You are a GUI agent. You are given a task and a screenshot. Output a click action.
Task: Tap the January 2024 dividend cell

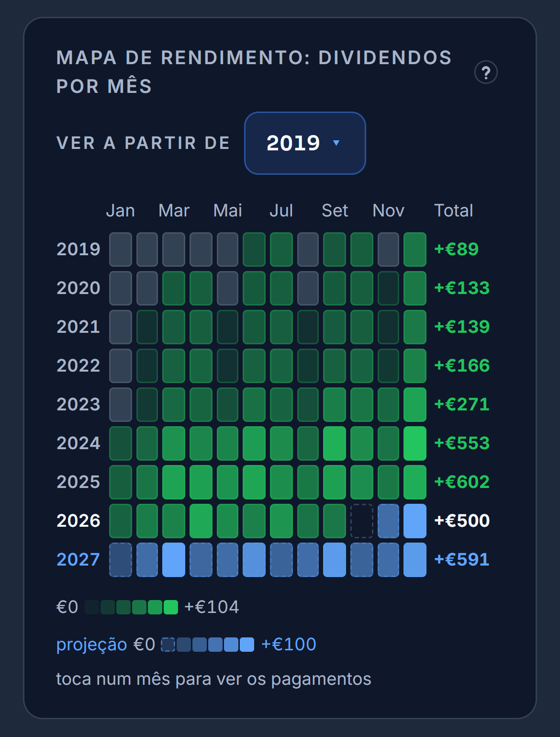(x=121, y=443)
